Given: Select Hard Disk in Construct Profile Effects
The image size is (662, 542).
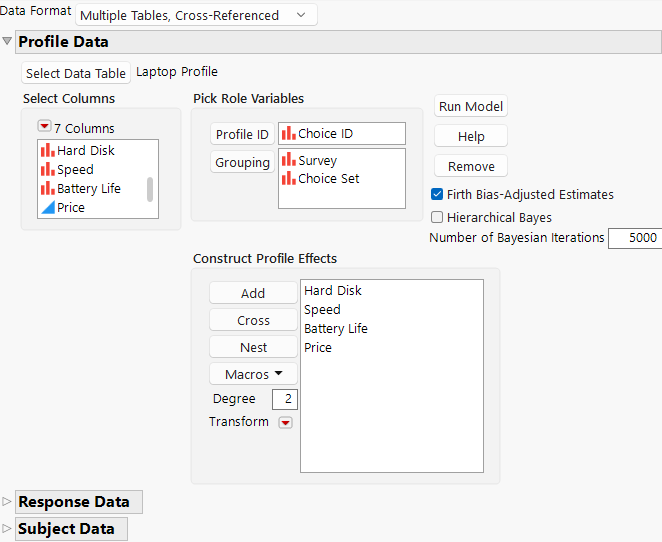Looking at the screenshot, I should click(x=333, y=290).
